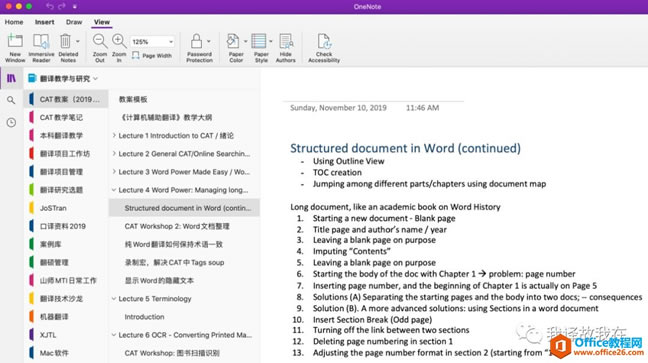The width and height of the screenshot is (648, 363).
Task: Open the 山师MTI日常工作 section
Action: (x=66, y=281)
